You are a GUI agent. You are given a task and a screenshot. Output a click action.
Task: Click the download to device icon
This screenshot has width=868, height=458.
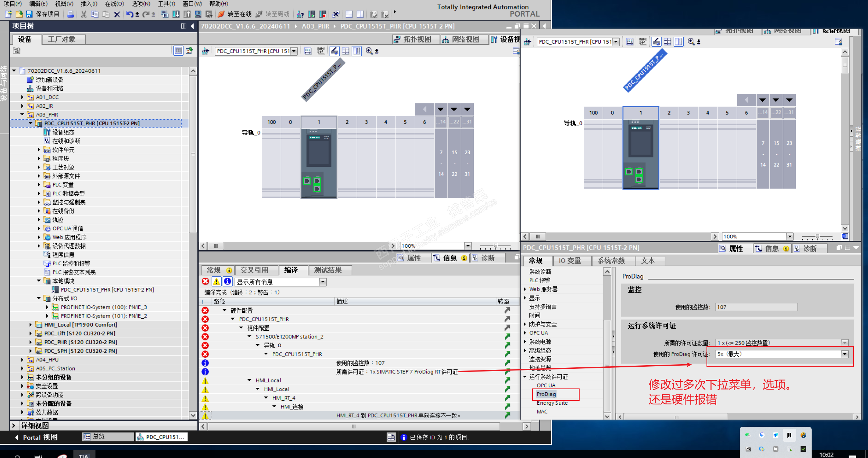point(176,14)
